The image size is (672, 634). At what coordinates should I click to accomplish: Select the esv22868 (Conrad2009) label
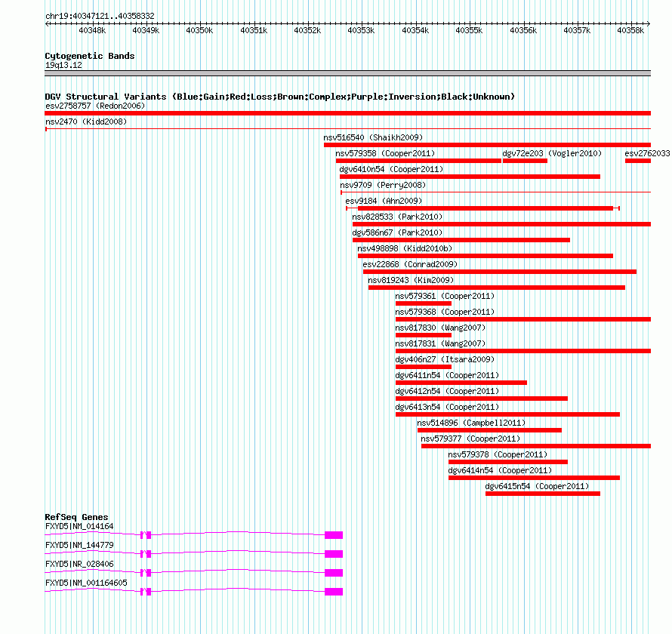410,264
